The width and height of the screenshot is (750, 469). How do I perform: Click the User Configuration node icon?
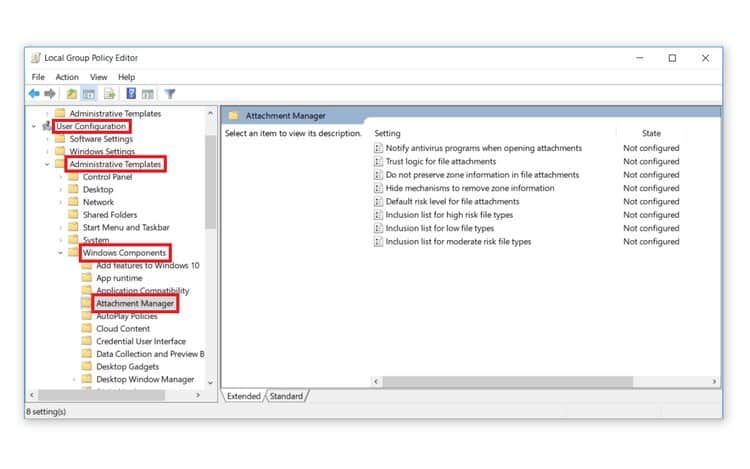(x=46, y=126)
